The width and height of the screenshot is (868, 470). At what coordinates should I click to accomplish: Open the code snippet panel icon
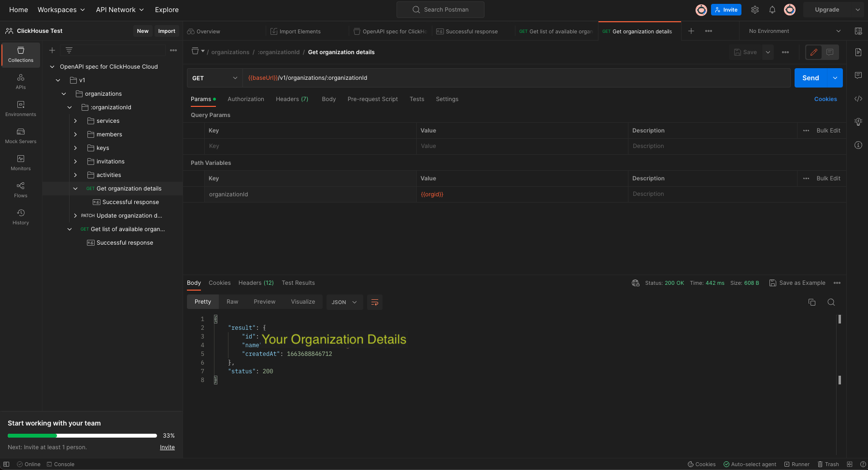[x=858, y=99]
